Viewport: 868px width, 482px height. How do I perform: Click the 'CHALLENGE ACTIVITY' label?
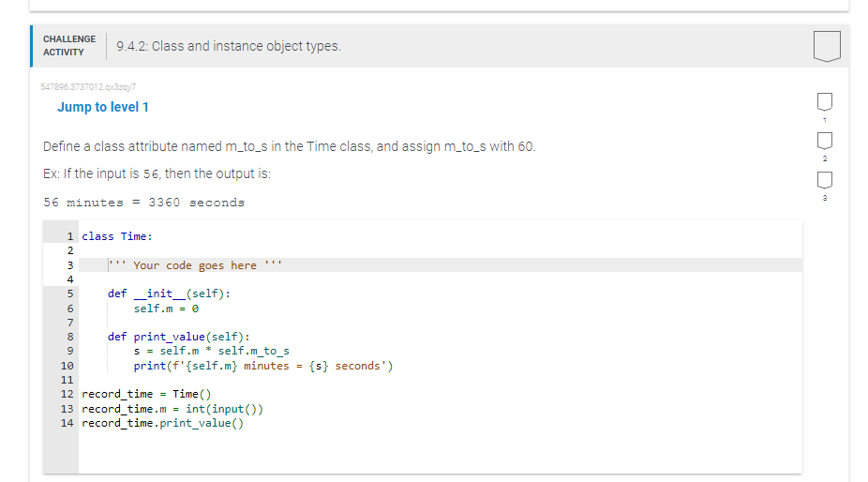pos(69,45)
